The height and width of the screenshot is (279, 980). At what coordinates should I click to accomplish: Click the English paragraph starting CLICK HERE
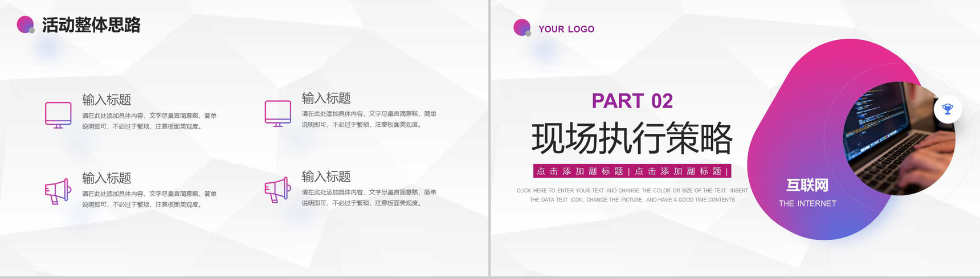pyautogui.click(x=632, y=195)
